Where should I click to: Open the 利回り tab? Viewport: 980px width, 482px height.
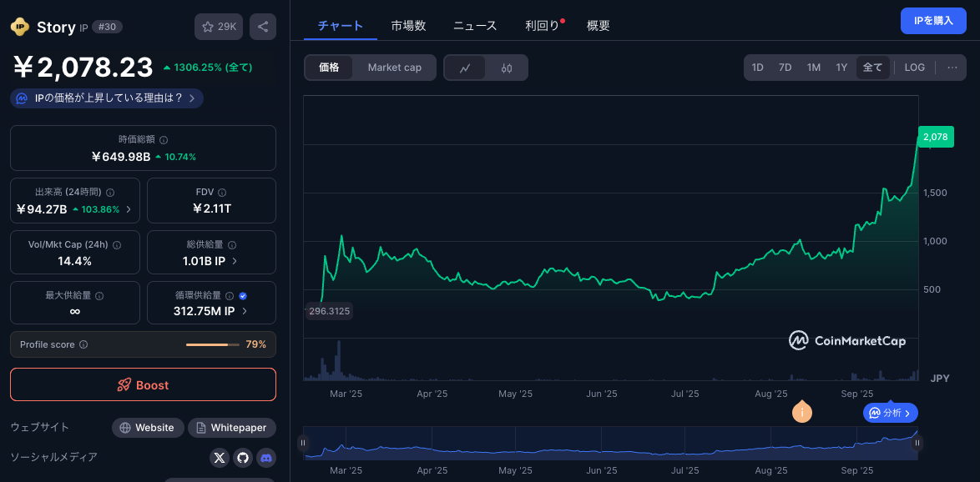click(x=543, y=26)
